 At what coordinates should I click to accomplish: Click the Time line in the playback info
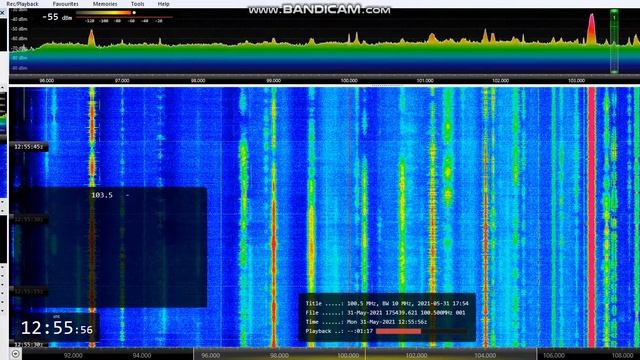pyautogui.click(x=366, y=322)
